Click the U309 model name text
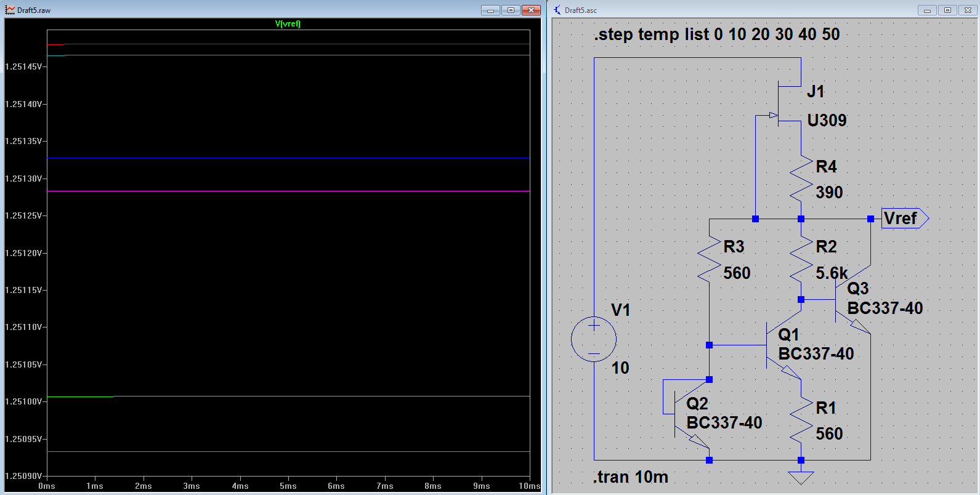Viewport: 980px width, 495px height. tap(827, 121)
